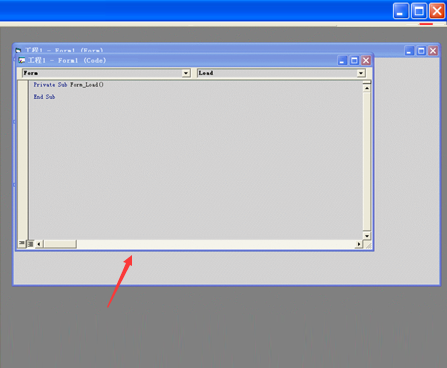This screenshot has height=368, width=447.
Task: Minimize the Form1 (Code) window
Action: pyautogui.click(x=342, y=61)
